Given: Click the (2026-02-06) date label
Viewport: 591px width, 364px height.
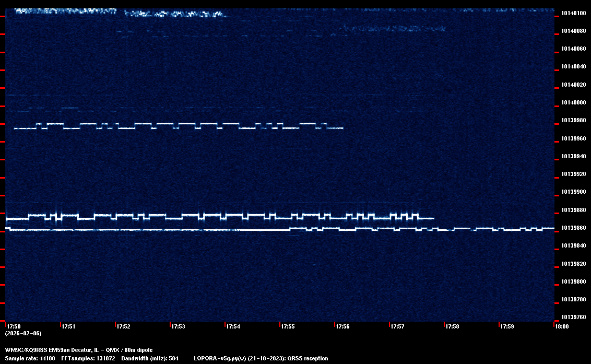Looking at the screenshot, I should (23, 333).
